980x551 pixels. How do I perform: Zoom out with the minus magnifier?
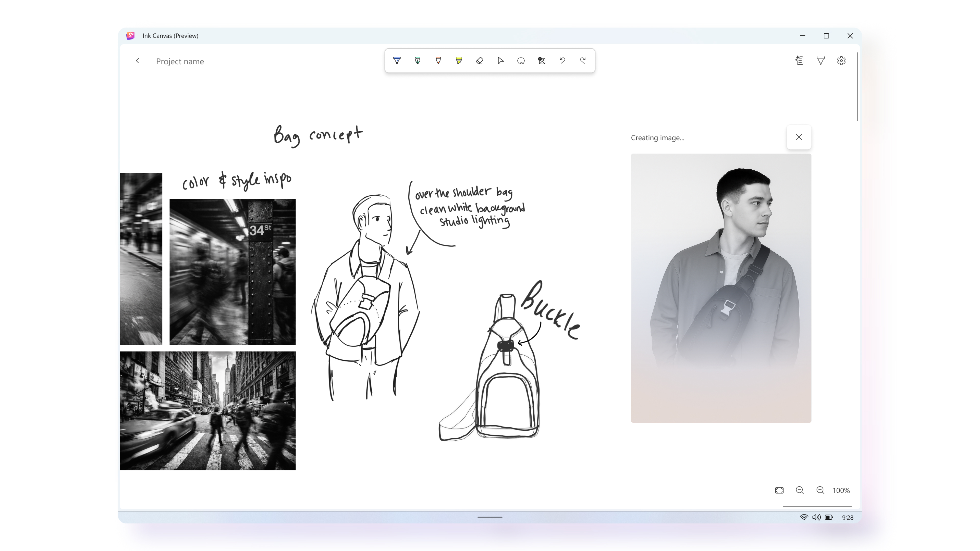(x=800, y=490)
